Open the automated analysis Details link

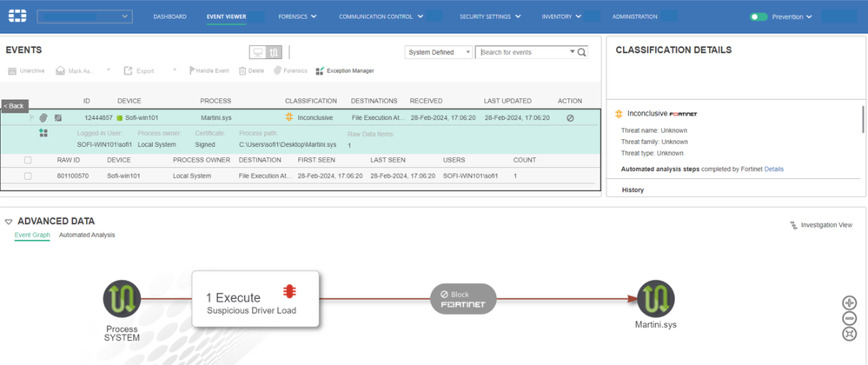coord(773,169)
